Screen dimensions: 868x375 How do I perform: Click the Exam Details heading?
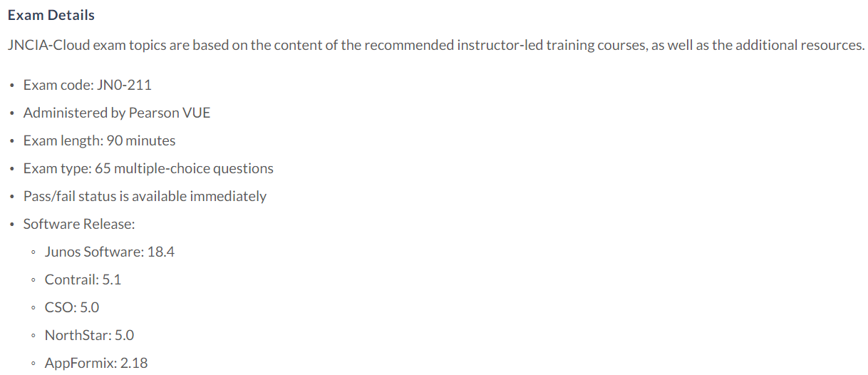point(51,15)
